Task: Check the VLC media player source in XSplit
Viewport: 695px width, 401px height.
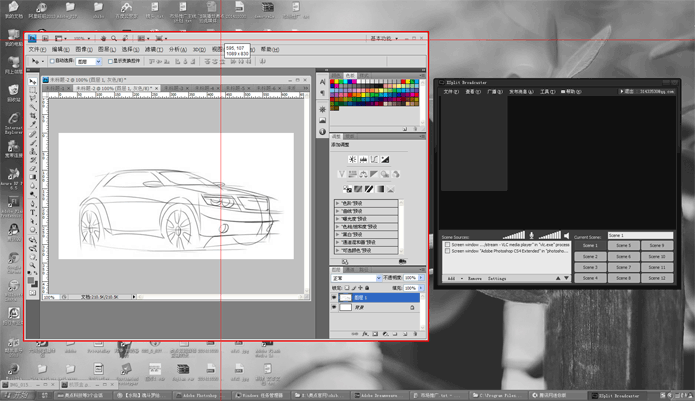Action: [448, 245]
